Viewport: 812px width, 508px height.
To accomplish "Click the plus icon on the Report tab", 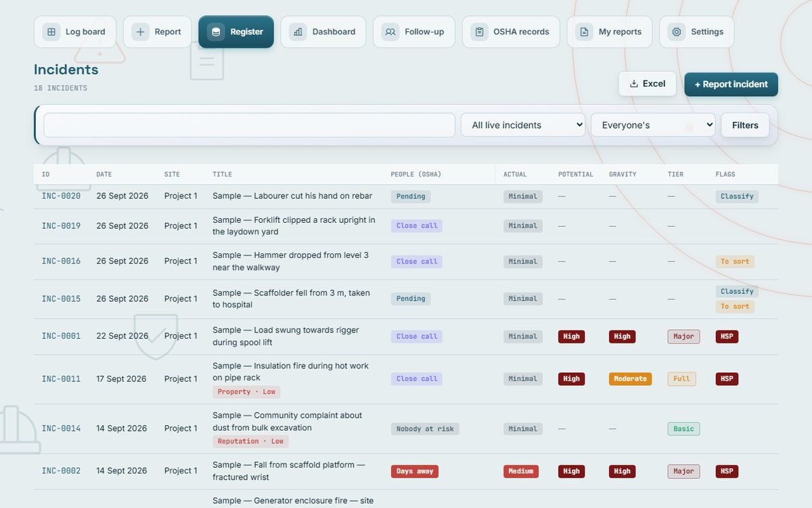I will pyautogui.click(x=140, y=32).
